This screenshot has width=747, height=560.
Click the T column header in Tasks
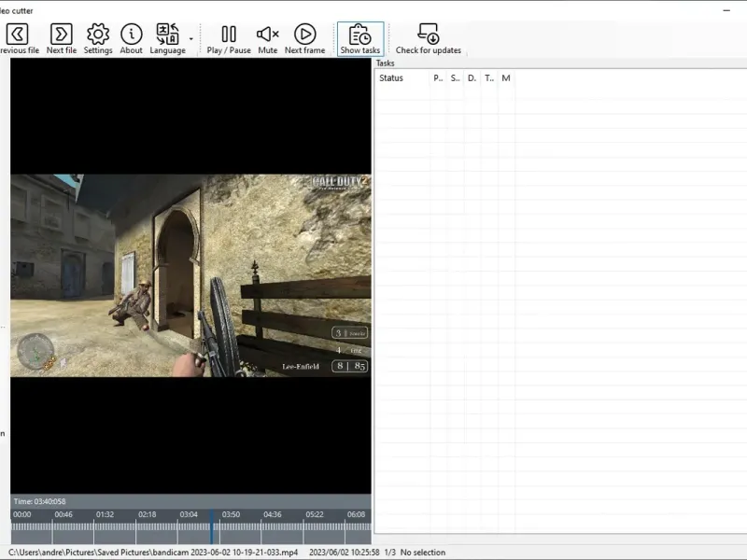point(488,78)
